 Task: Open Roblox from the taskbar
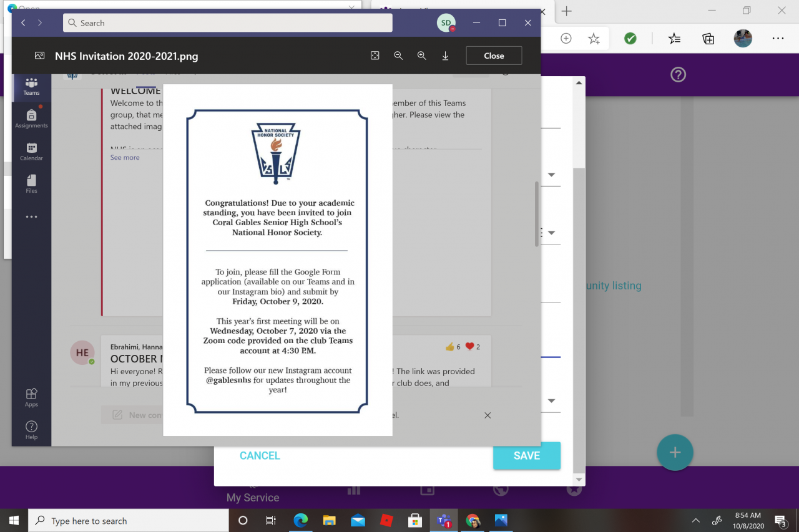click(386, 520)
